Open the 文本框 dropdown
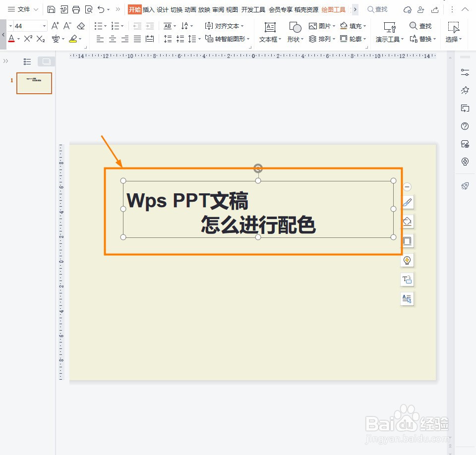The width and height of the screenshot is (476, 455). (270, 39)
